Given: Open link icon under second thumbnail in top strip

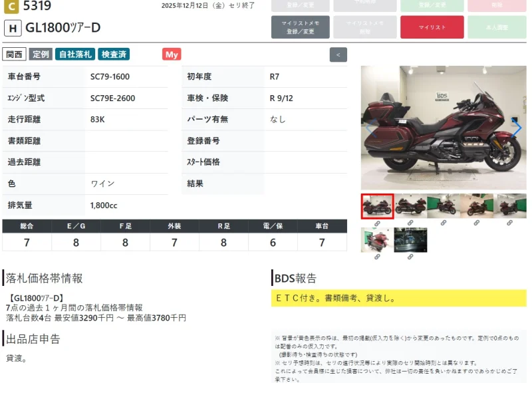Looking at the screenshot, I should [x=410, y=223].
